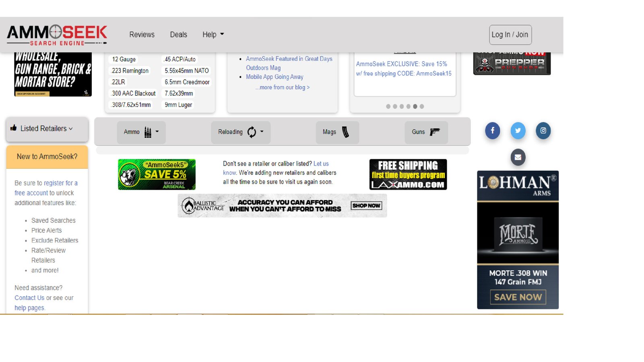Screen dimensions: 644x362
Task: Open the help pages link
Action: pyautogui.click(x=29, y=308)
